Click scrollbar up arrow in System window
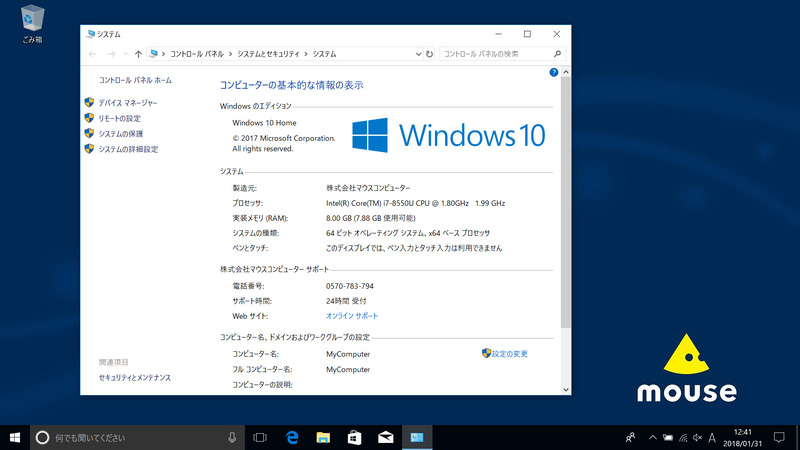 566,72
